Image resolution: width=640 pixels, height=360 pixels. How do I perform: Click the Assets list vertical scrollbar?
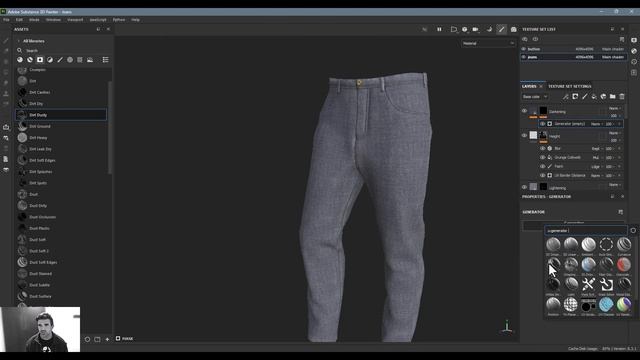(109, 127)
